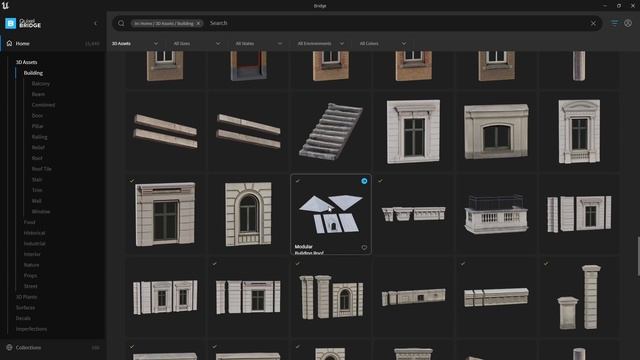Open the Pillar subcategory
This screenshot has height=360, width=640.
coord(38,126)
